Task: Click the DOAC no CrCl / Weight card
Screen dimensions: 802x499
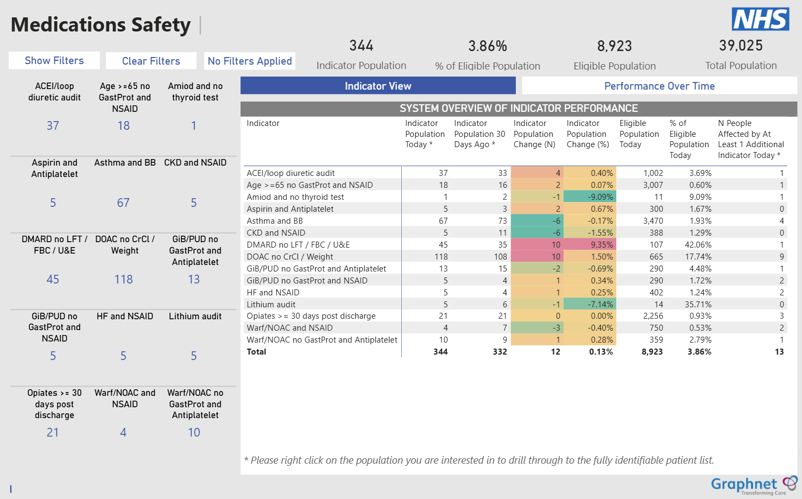Action: (x=123, y=262)
